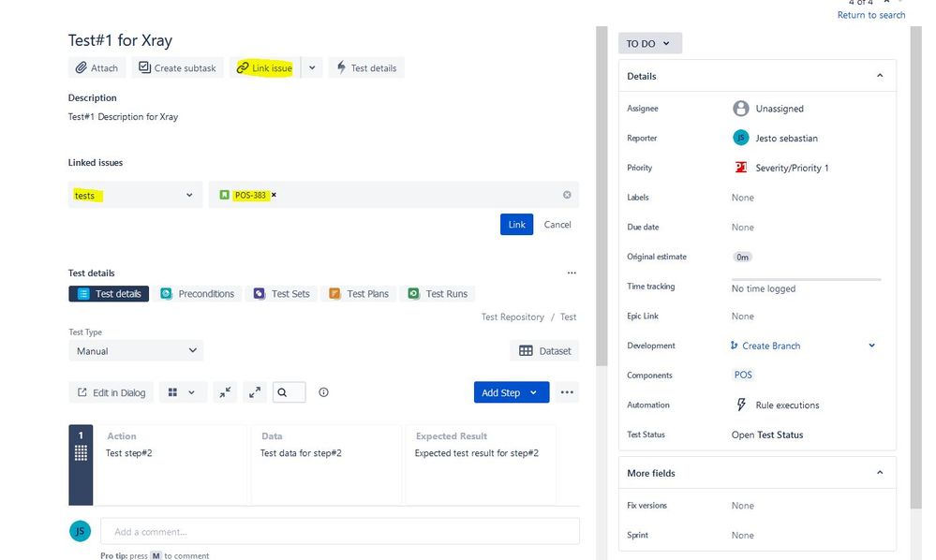Click the Test details lightning button
The width and height of the screenshot is (936, 560).
(366, 68)
